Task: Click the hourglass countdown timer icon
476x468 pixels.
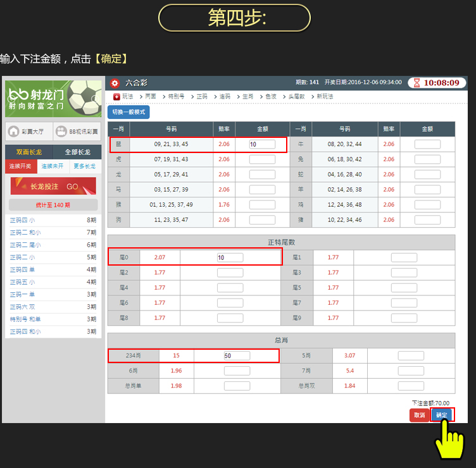Action: 416,83
